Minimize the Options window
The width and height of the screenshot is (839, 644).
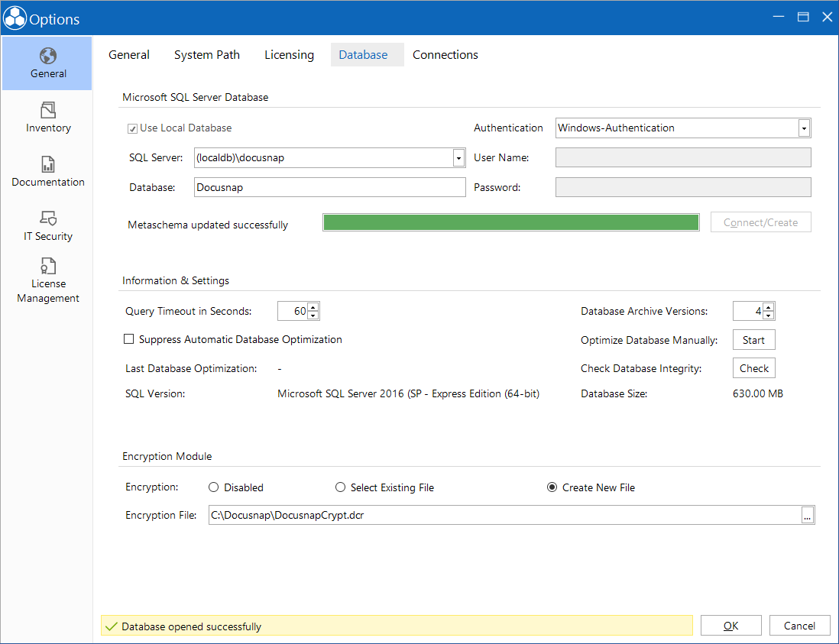[779, 17]
